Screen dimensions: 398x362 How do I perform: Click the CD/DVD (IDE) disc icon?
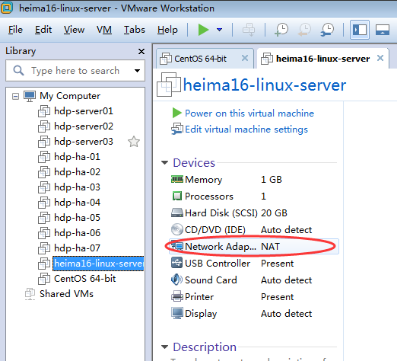pyautogui.click(x=177, y=229)
